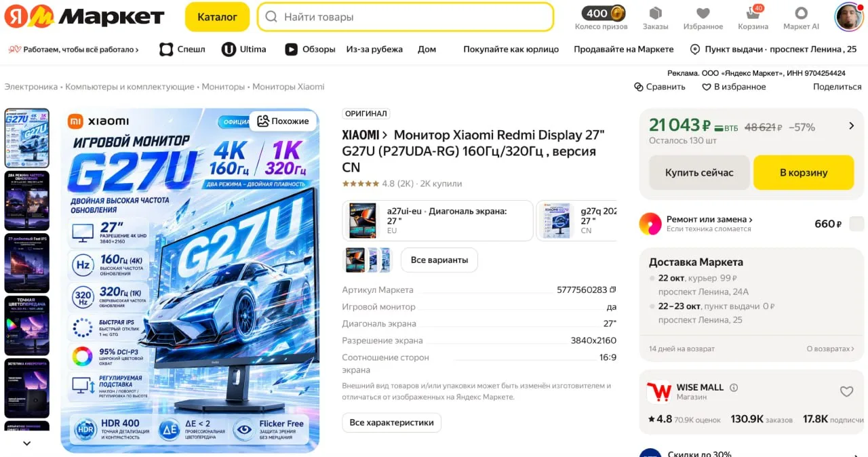This screenshot has width=868, height=457.
Task: Open О возвратах link
Action: tap(830, 349)
